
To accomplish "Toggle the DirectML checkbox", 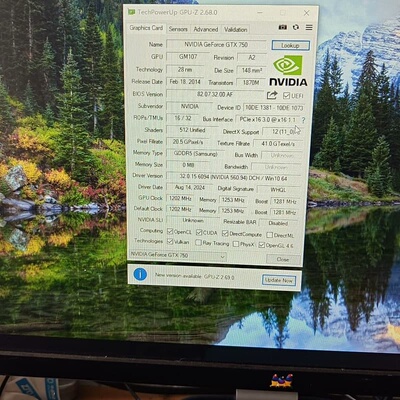I will 270,235.
